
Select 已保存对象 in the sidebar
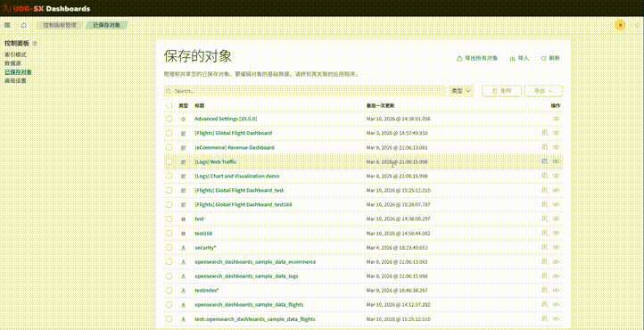[x=18, y=72]
